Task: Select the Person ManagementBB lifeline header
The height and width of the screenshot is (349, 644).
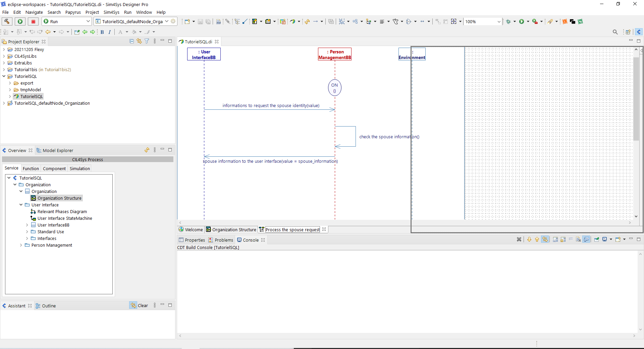Action: click(x=335, y=54)
